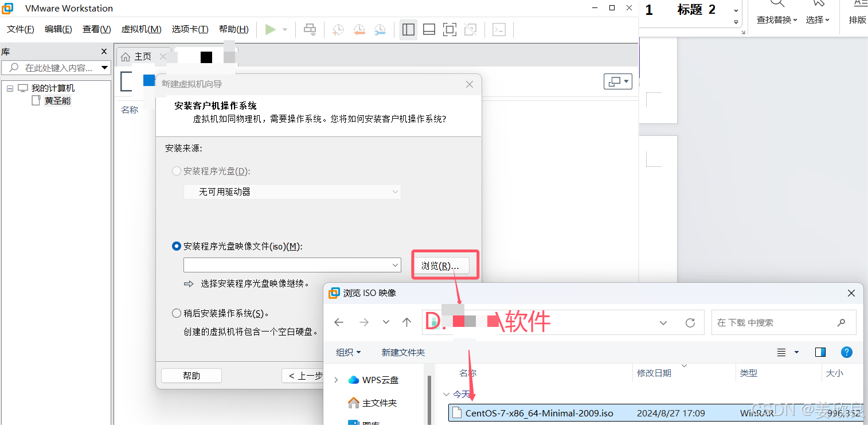868x425 pixels.
Task: Open the 文件(F) menu
Action: click(x=21, y=29)
